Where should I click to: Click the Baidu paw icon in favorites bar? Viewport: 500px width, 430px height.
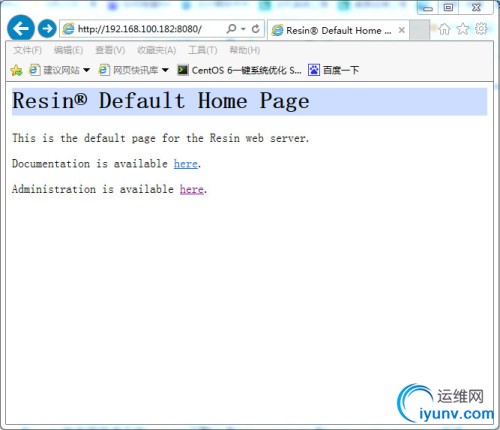(314, 70)
